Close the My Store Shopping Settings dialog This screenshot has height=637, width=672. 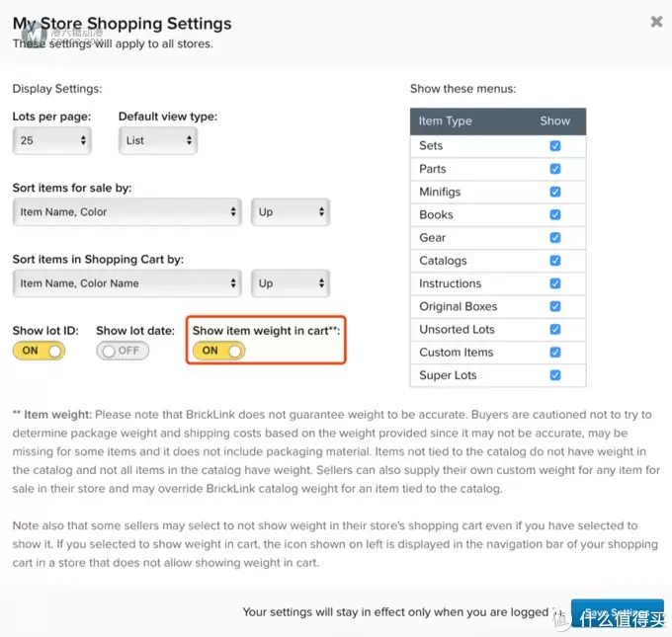tap(656, 22)
